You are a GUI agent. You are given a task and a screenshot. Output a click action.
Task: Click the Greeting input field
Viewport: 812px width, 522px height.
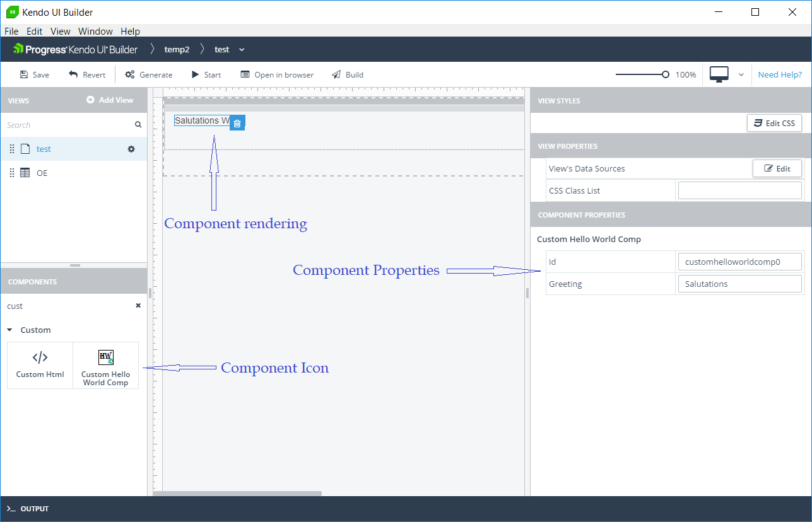point(739,284)
